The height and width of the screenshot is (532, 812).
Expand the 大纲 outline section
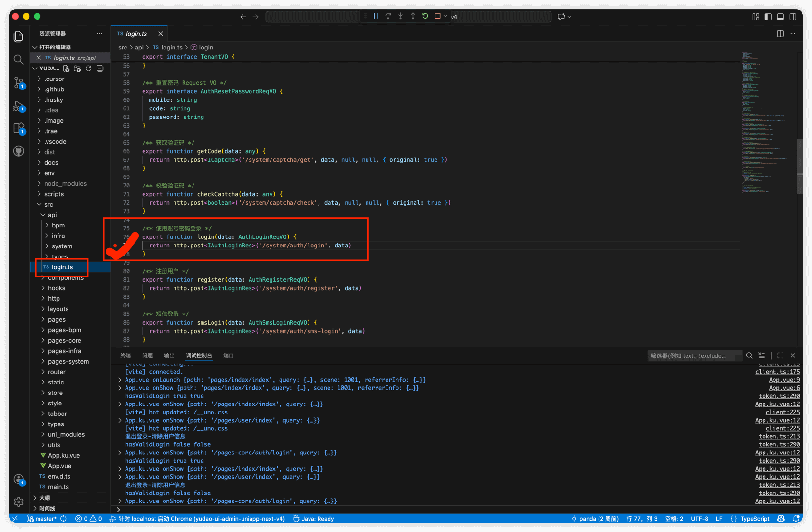click(45, 498)
